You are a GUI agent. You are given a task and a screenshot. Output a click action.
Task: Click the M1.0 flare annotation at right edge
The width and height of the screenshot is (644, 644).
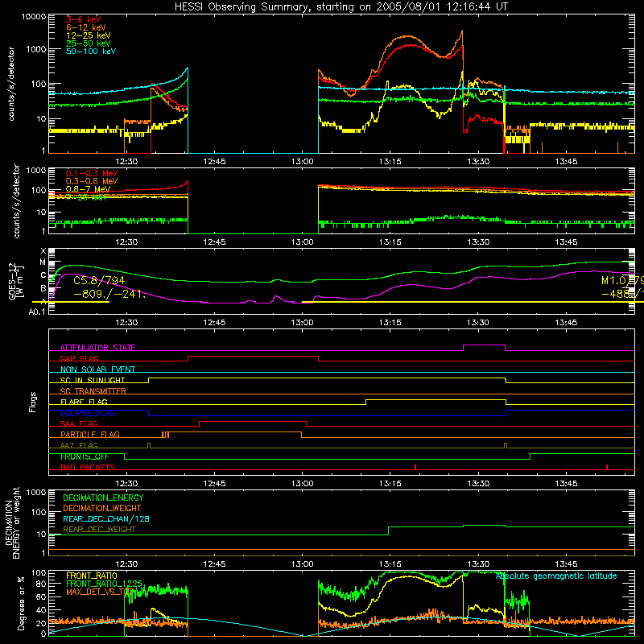point(622,280)
